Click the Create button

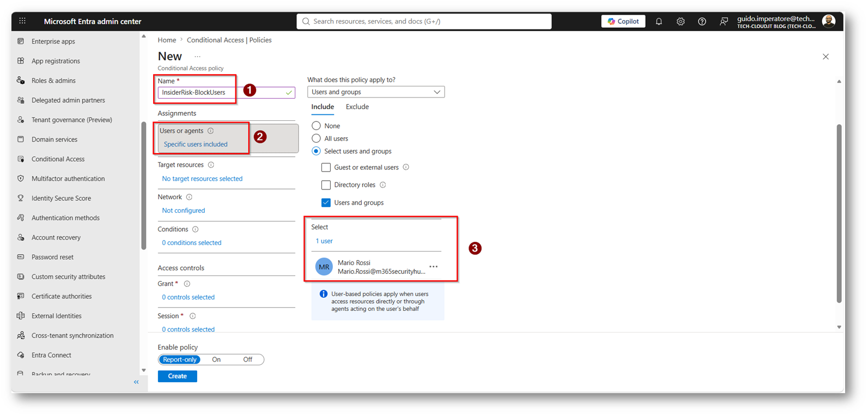[178, 376]
